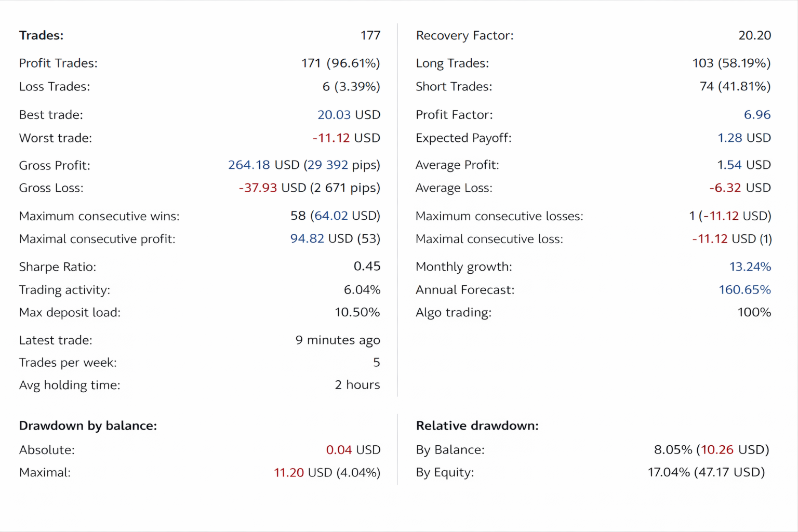This screenshot has height=532, width=798.
Task: Click the Maximal consecutive profit value 94.82
Action: pyautogui.click(x=307, y=239)
